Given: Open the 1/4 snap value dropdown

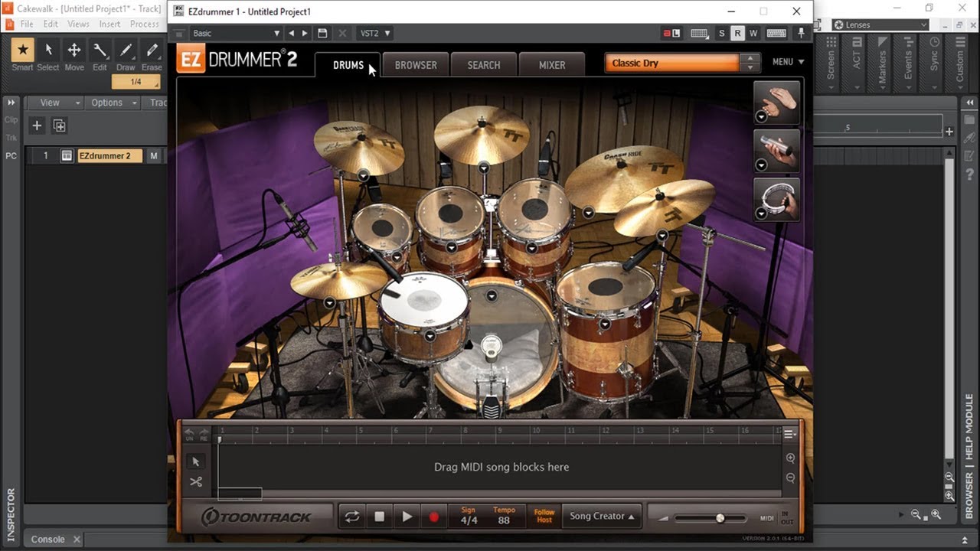Looking at the screenshot, I should (136, 82).
